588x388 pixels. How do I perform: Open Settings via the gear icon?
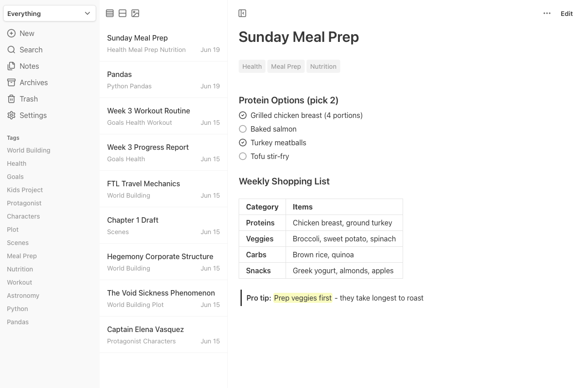pyautogui.click(x=11, y=115)
